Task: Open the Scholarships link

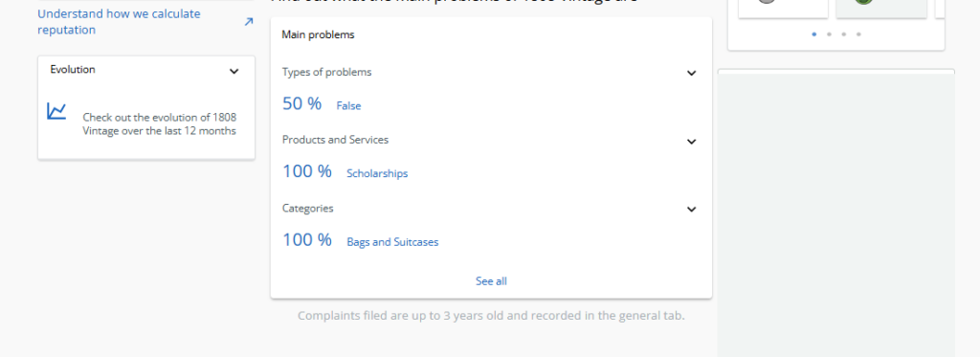Action: 377,173
